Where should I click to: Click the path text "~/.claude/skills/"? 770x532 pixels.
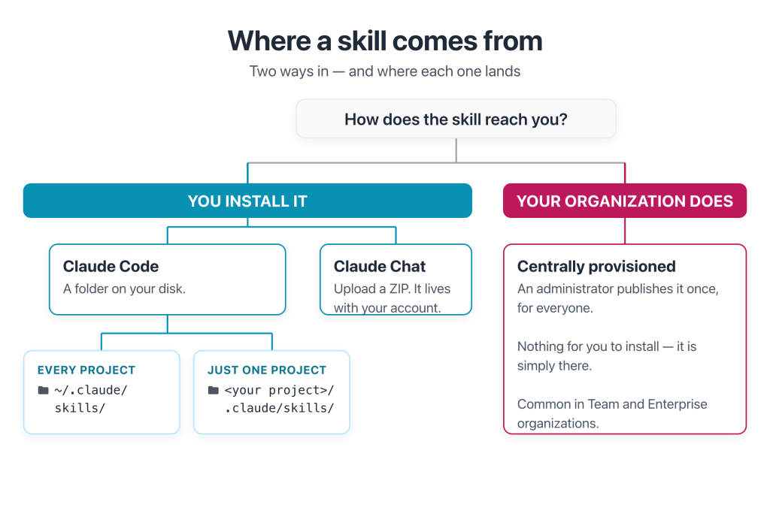91,399
